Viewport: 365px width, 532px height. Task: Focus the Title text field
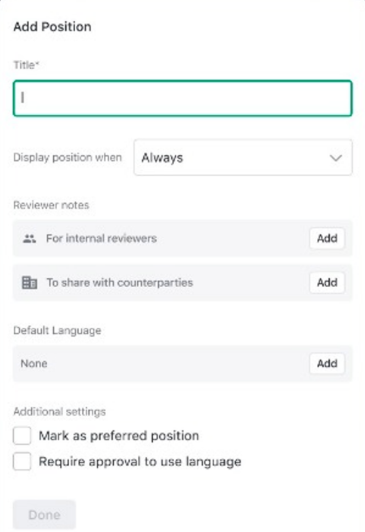[182, 98]
